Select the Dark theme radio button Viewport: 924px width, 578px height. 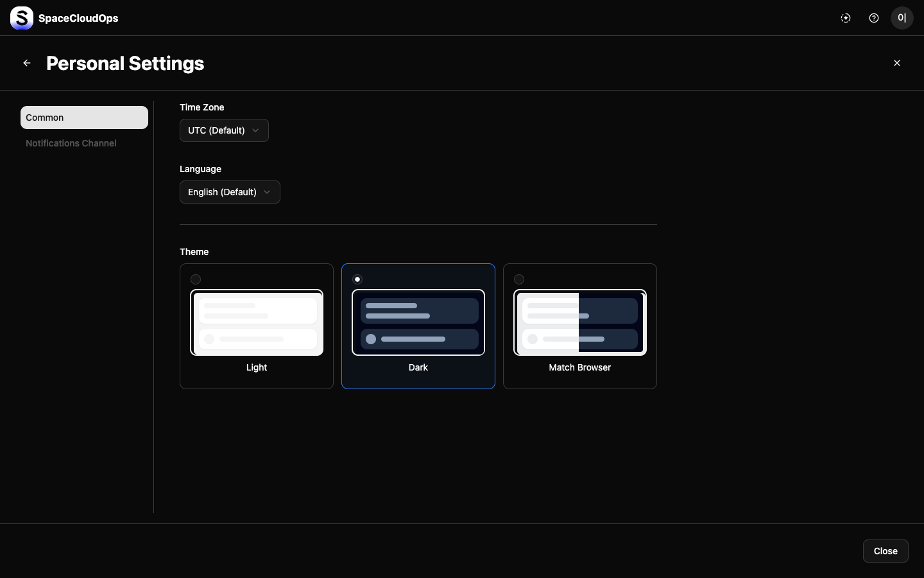tap(357, 279)
